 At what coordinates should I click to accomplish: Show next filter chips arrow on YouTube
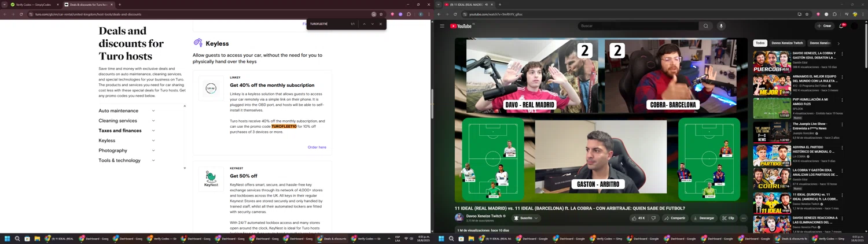point(838,43)
